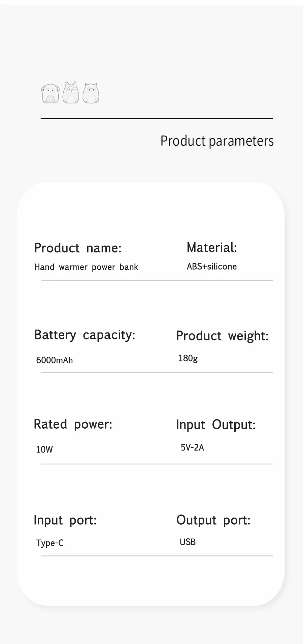Click the owl mascot icon
The image size is (303, 644).
tap(91, 93)
